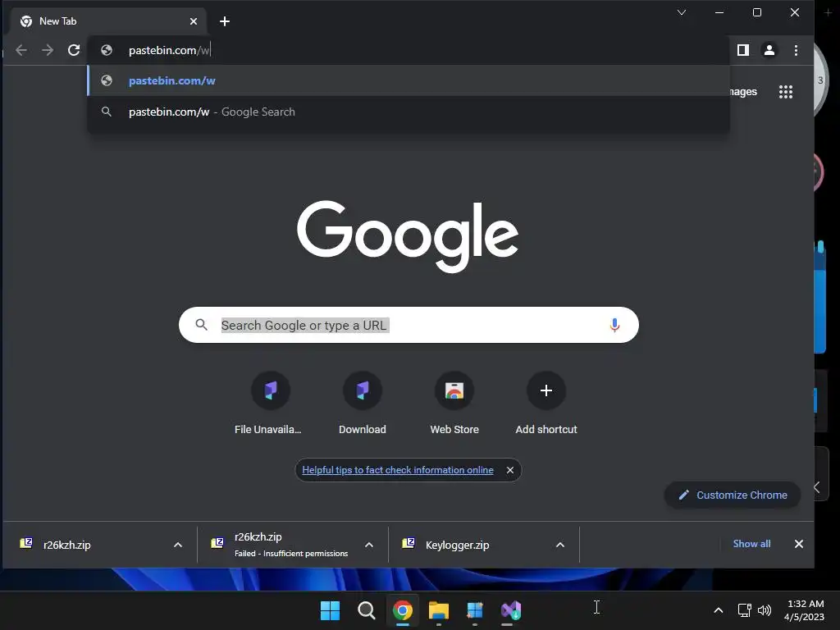Click Customize Chrome button
This screenshot has height=630, width=840.
pyautogui.click(x=733, y=495)
